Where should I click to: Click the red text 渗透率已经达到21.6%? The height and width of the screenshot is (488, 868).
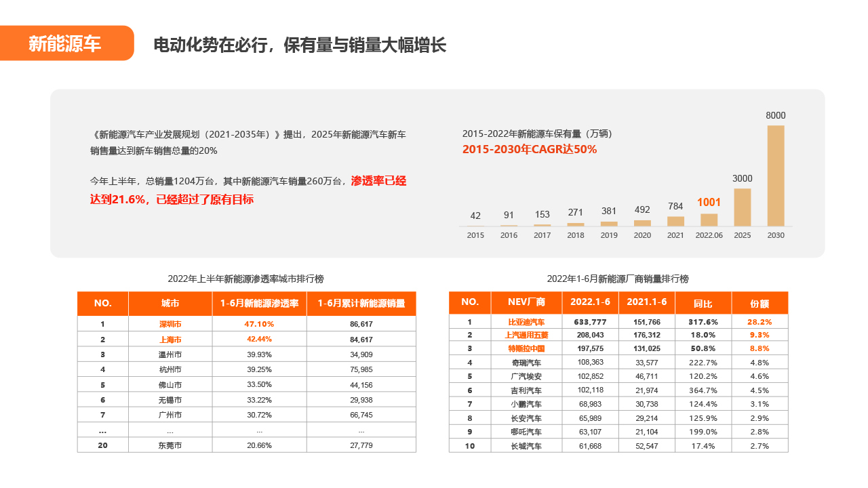(x=248, y=190)
